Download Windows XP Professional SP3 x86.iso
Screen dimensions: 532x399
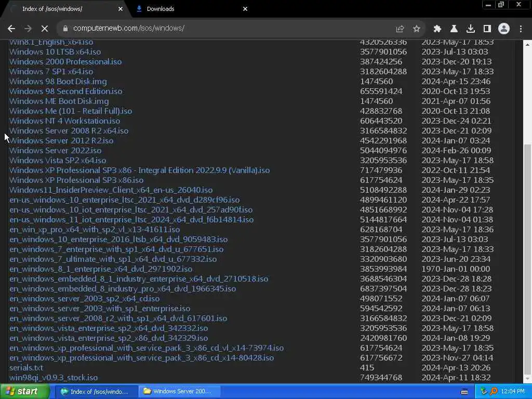tap(76, 180)
